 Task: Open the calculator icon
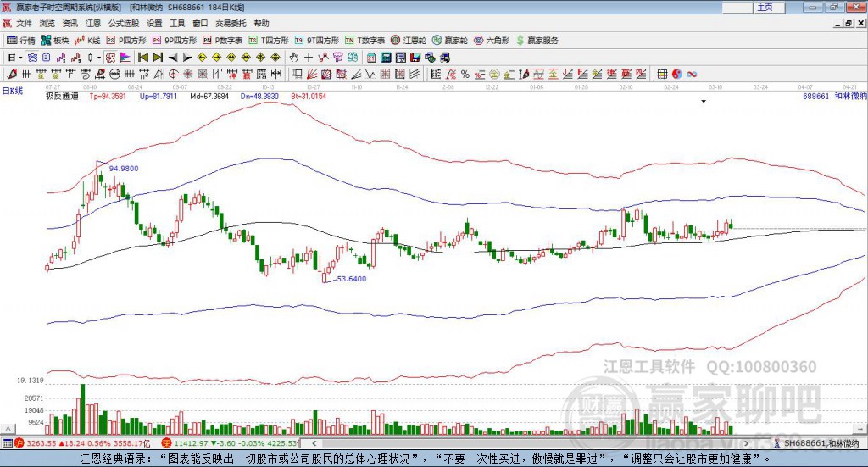pyautogui.click(x=386, y=58)
